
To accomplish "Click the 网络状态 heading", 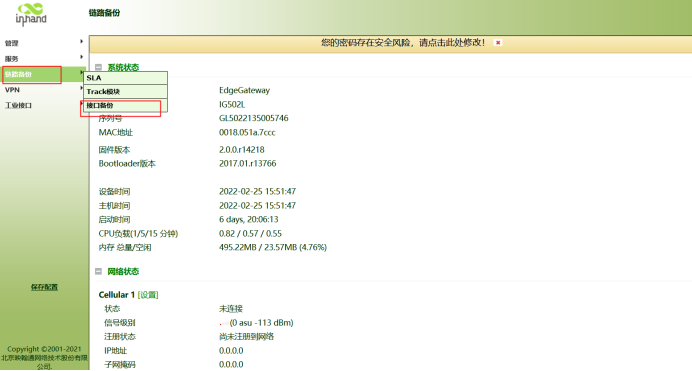I will coord(123,271).
